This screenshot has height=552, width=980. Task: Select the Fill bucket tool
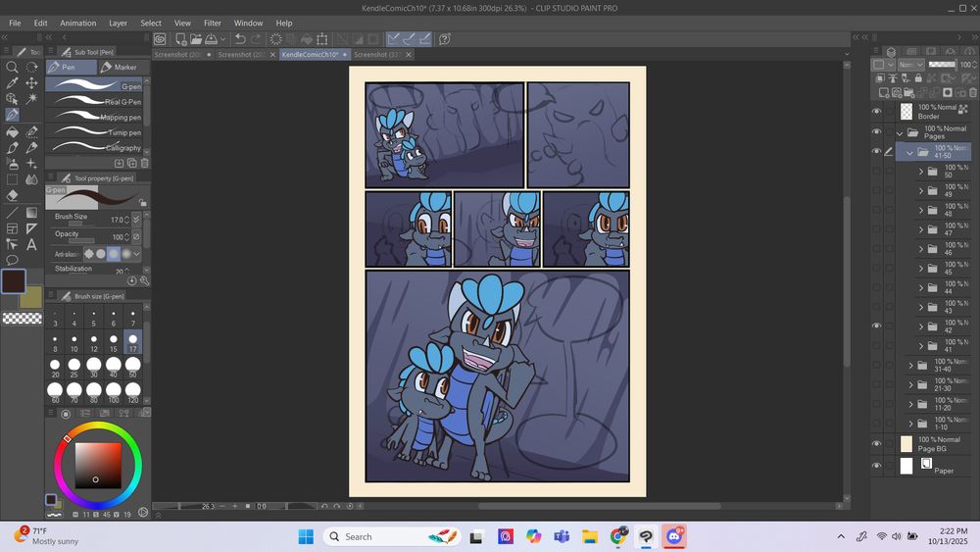coord(12,131)
